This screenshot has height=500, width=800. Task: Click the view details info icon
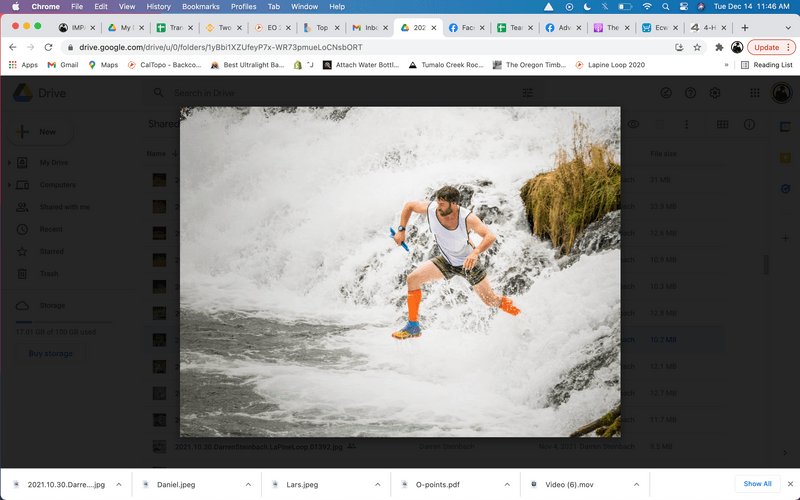tap(749, 124)
